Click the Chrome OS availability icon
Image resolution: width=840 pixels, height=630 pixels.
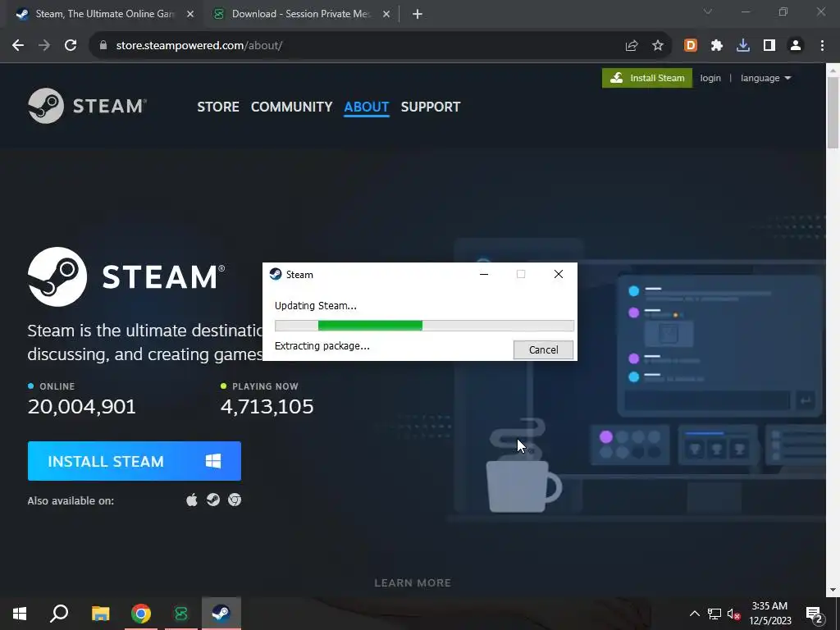(x=235, y=500)
